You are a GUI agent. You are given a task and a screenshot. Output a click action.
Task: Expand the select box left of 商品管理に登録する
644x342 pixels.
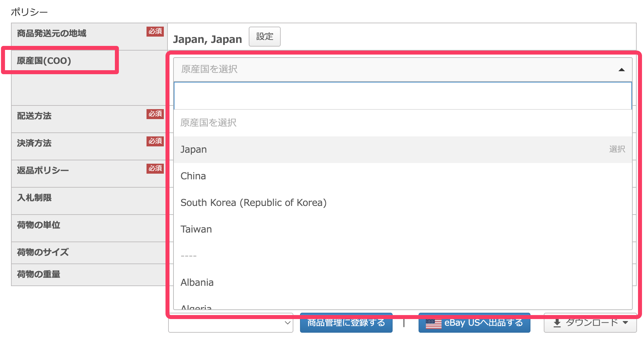click(x=230, y=323)
